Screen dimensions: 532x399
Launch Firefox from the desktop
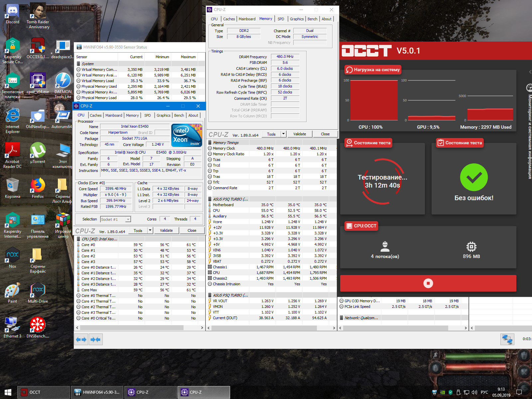[38, 188]
